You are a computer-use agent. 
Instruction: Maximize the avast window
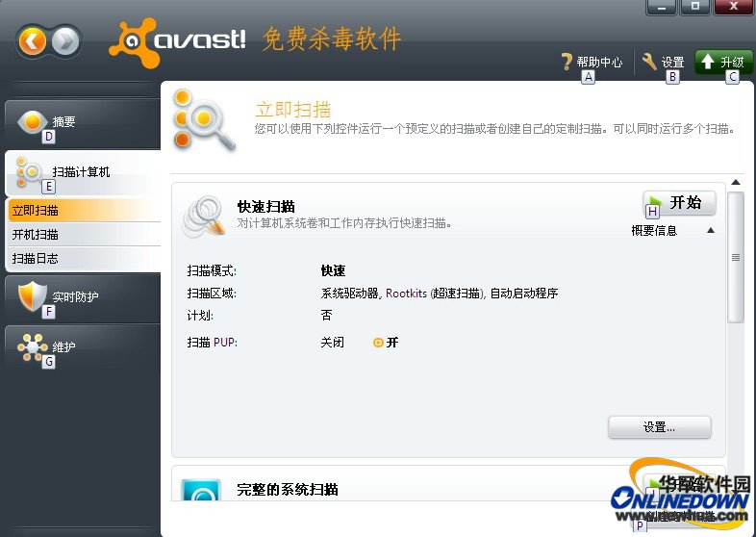[x=694, y=7]
